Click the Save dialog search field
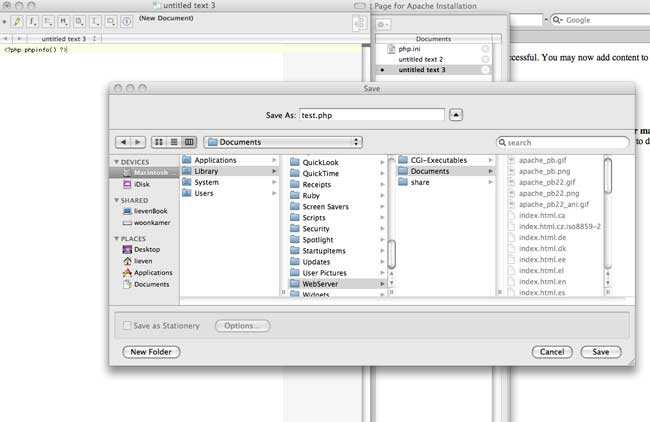This screenshot has height=422, width=650. tap(563, 142)
